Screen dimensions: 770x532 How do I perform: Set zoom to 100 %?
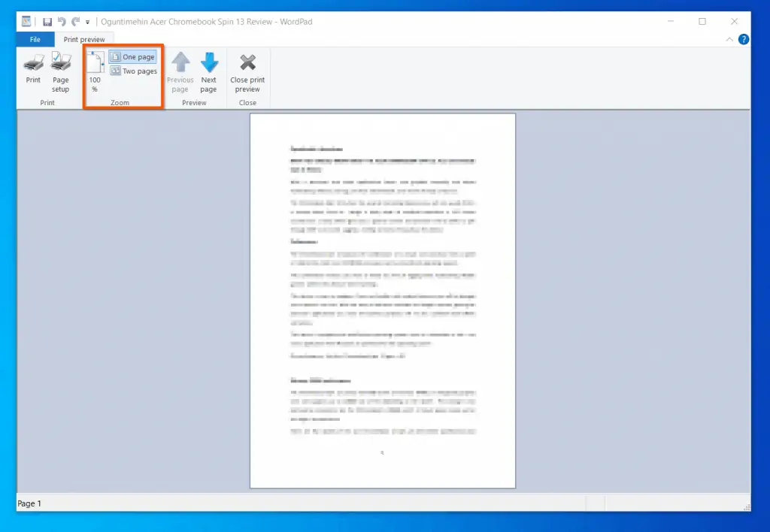click(x=95, y=71)
